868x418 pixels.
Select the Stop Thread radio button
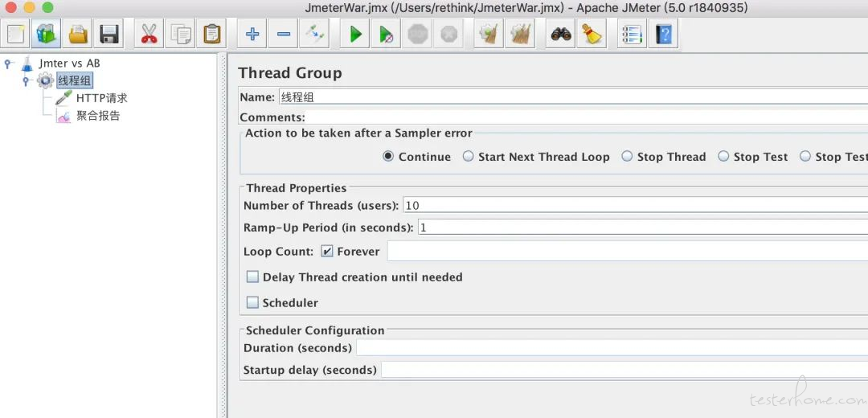click(x=627, y=157)
